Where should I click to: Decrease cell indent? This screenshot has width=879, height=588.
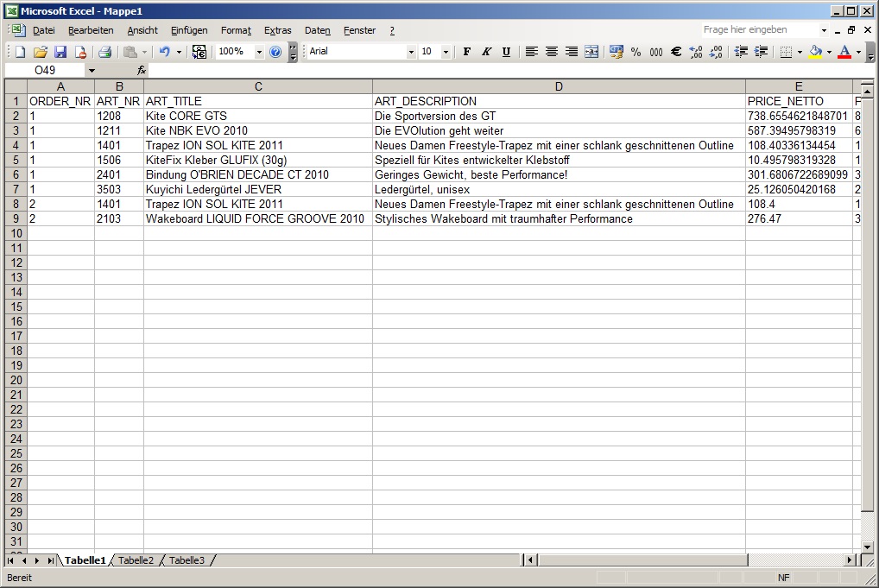[741, 52]
